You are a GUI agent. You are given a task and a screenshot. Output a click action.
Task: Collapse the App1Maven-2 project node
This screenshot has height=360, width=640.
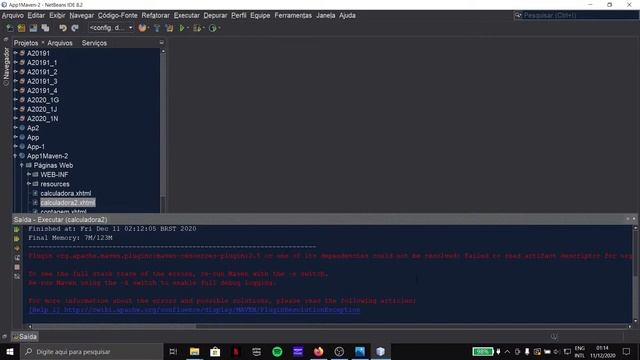(x=16, y=156)
